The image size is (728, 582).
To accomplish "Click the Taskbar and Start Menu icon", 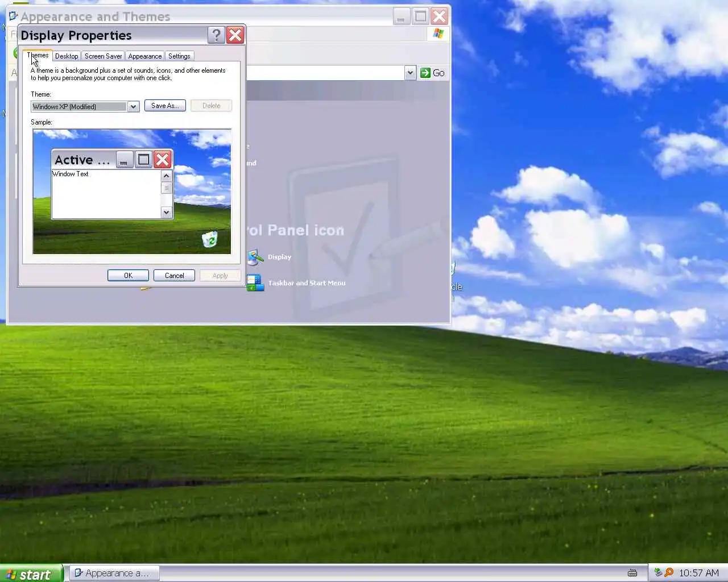I will tap(255, 283).
